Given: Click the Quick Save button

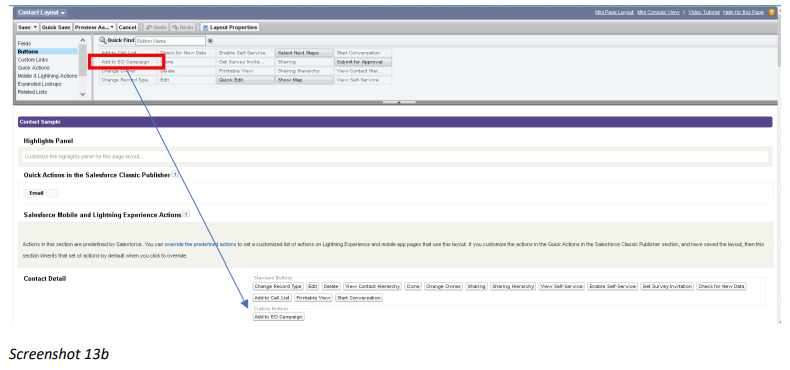Looking at the screenshot, I should pos(56,27).
